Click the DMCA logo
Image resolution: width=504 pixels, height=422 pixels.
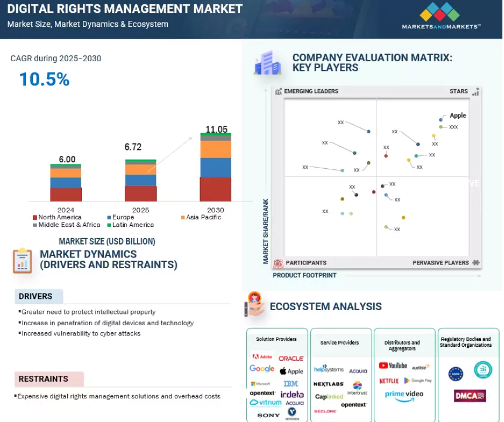[x=470, y=396]
